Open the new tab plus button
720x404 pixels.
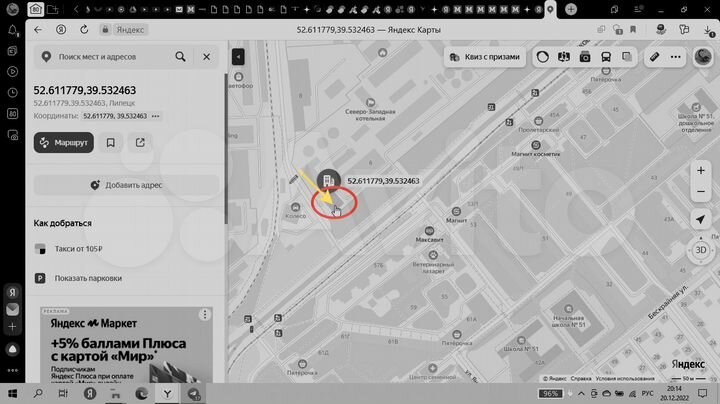coord(571,9)
